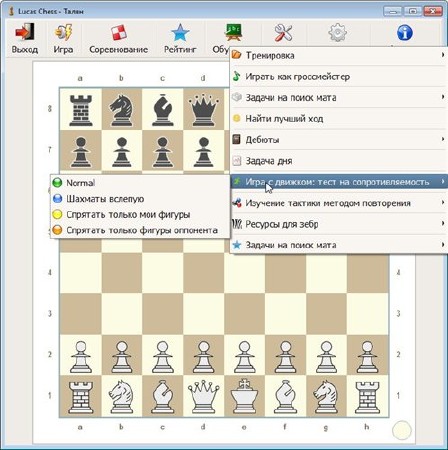Select the Normal green mode

pos(140,183)
